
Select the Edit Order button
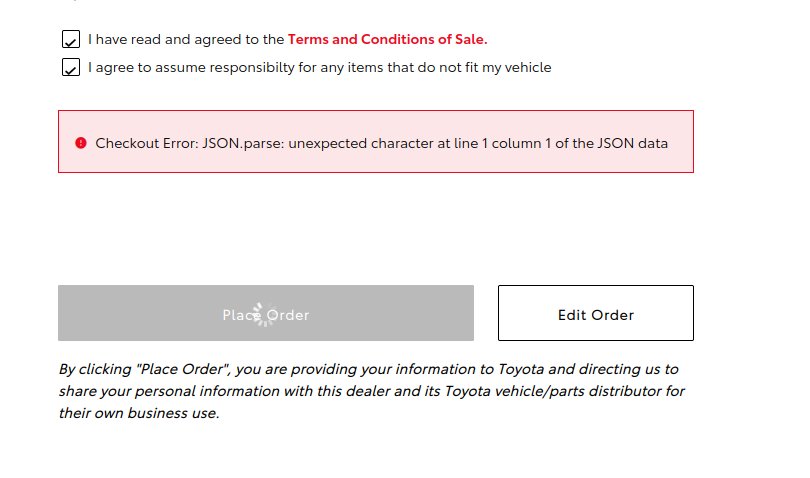[x=596, y=313]
